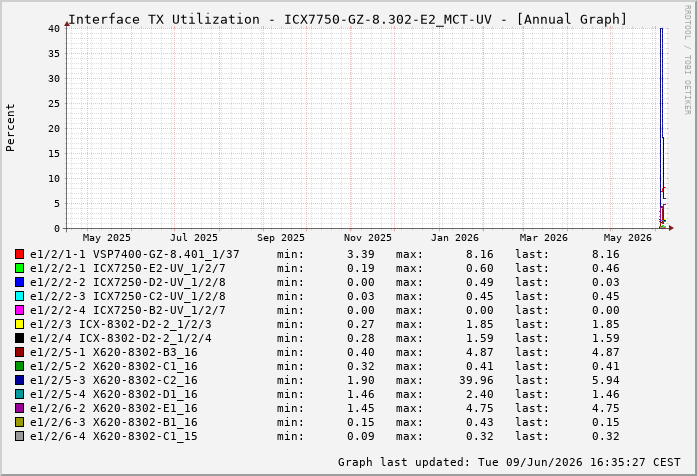
Task: Click legend text 'e1/2/5-1 X620-8302-B3_16'
Action: click(x=114, y=352)
